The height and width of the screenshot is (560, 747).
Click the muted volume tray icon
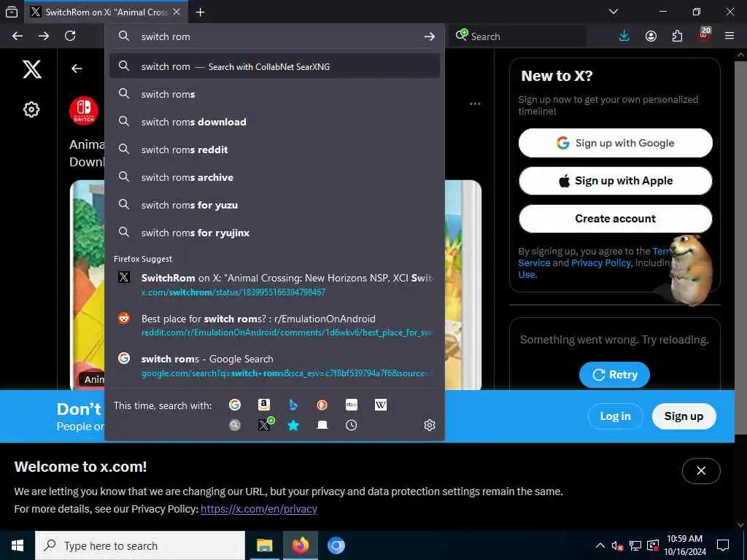(617, 545)
